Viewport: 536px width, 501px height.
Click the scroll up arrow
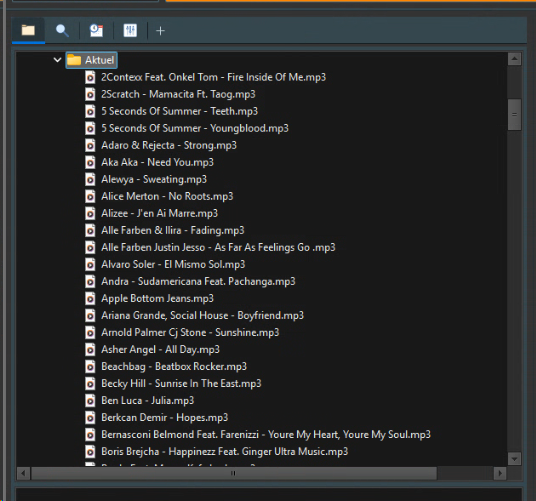514,59
